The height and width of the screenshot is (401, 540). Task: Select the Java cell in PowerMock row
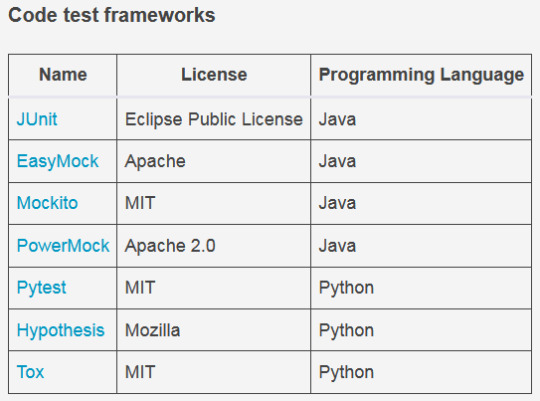pyautogui.click(x=421, y=246)
